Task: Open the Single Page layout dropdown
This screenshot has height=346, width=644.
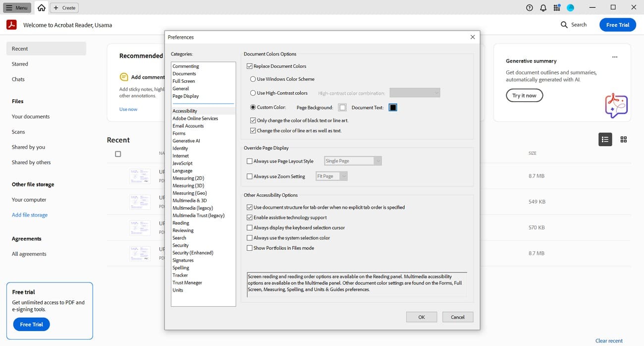Action: coord(353,161)
